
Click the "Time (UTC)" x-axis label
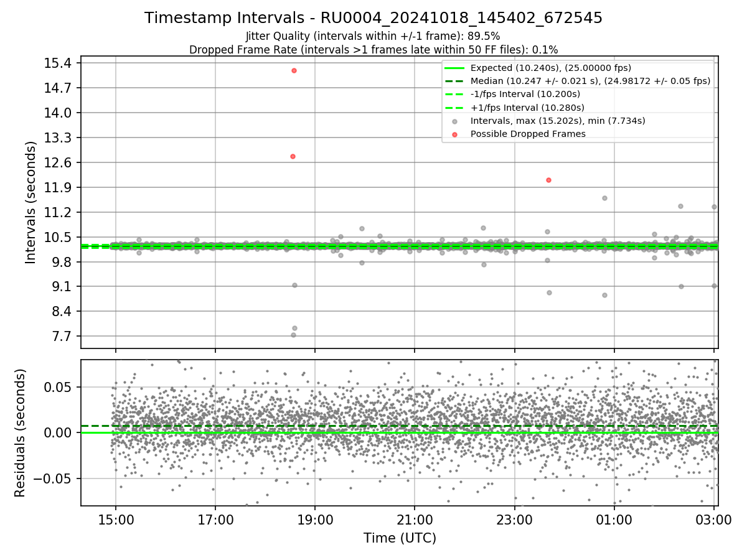400,538
